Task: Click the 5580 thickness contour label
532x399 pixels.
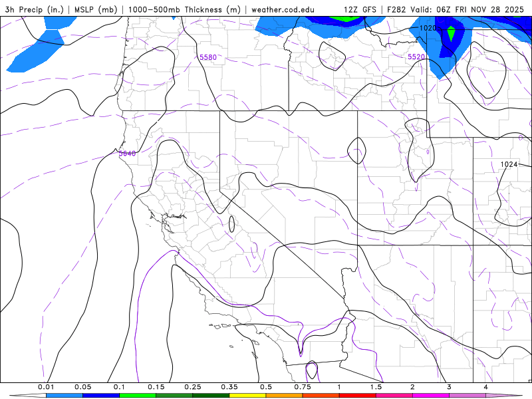Action: coord(208,57)
